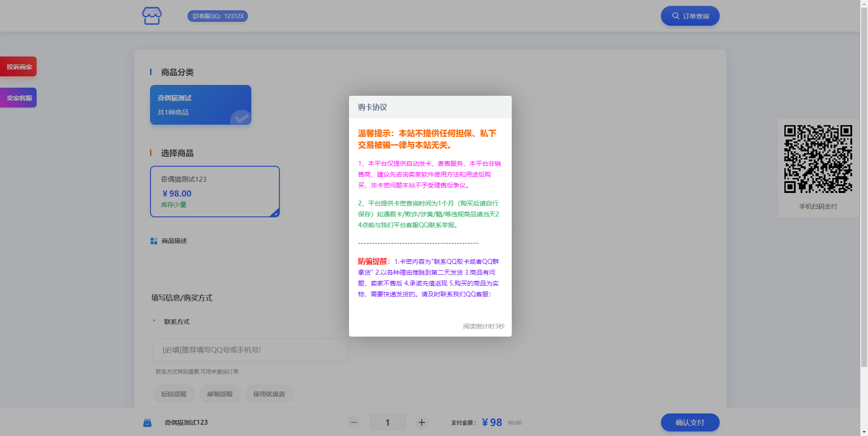Select the 奇偶猫测试 category card
Screen dimensions: 868x436
(x=201, y=105)
